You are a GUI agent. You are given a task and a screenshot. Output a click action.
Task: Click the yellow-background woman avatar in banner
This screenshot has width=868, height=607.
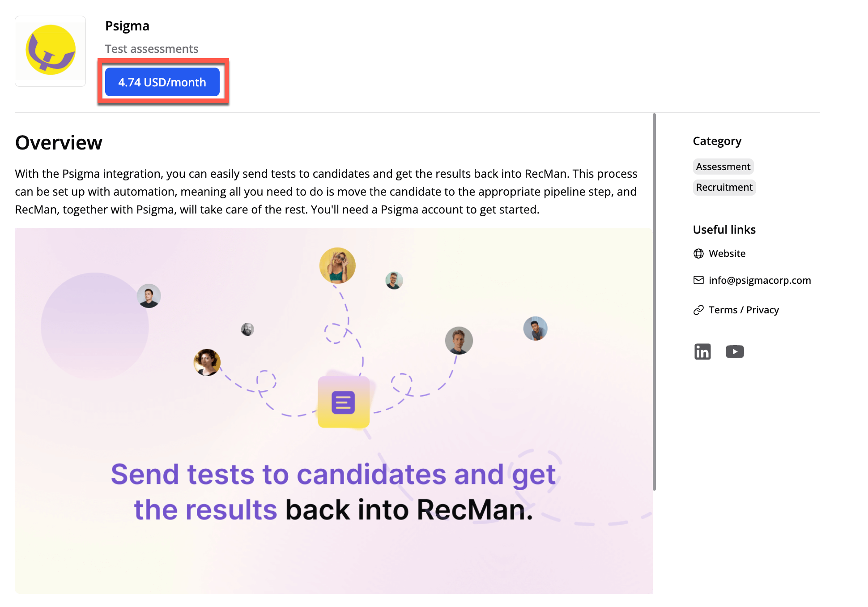click(337, 265)
